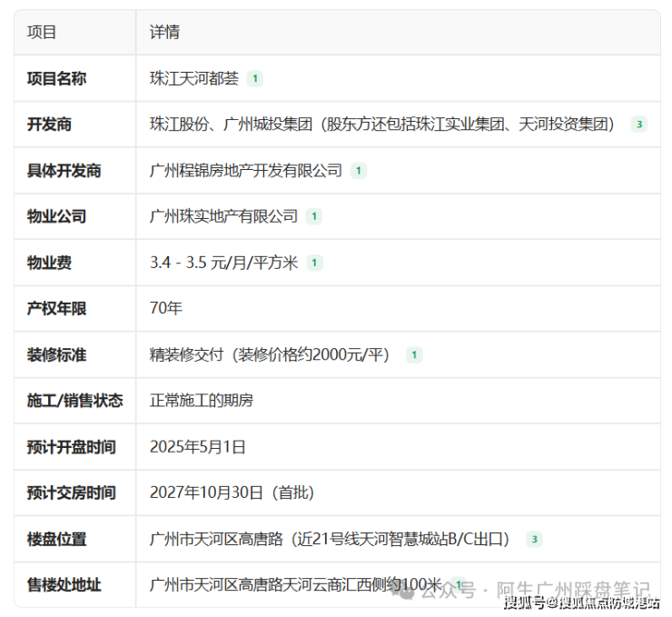The image size is (672, 617).
Task: Click citation badge after 广州珠实地产有限公司
Action: (314, 216)
